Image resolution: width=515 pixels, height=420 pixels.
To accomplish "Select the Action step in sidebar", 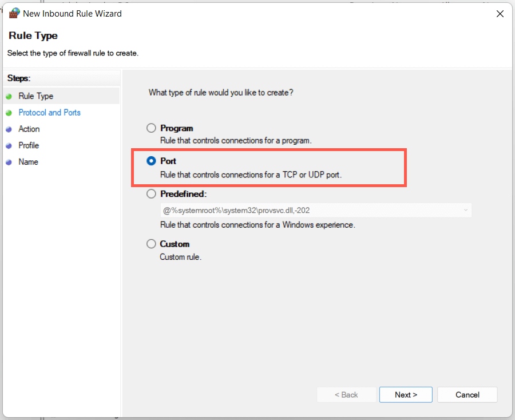I will click(29, 129).
